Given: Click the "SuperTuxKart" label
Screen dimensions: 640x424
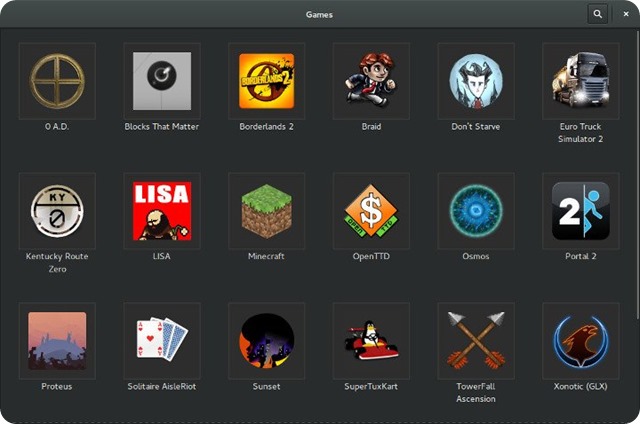Looking at the screenshot, I should pos(371,386).
